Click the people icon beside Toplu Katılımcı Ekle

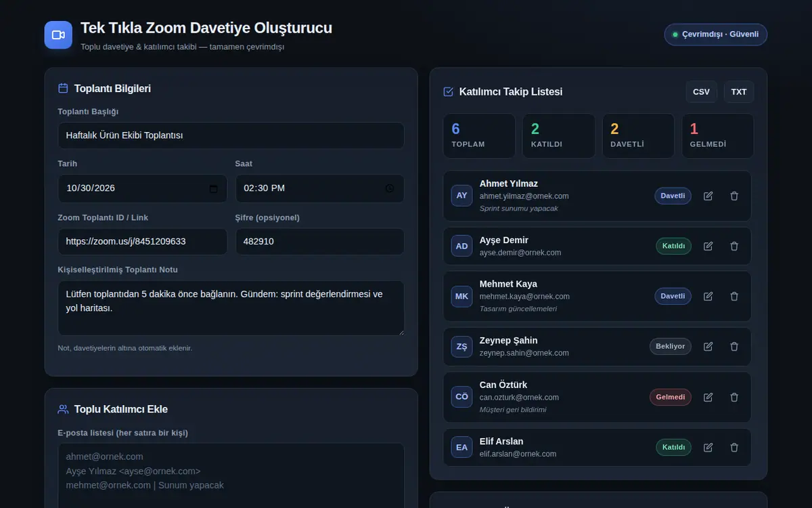pyautogui.click(x=63, y=409)
